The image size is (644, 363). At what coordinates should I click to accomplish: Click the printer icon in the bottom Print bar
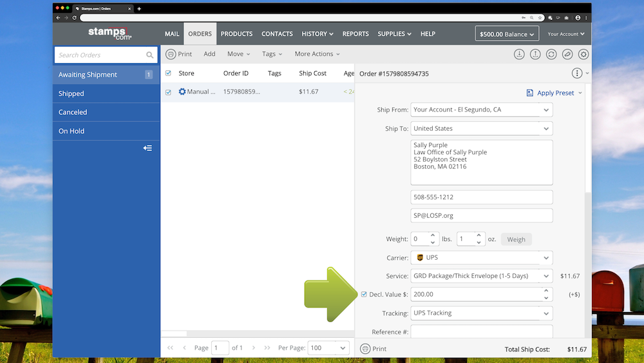[365, 349]
